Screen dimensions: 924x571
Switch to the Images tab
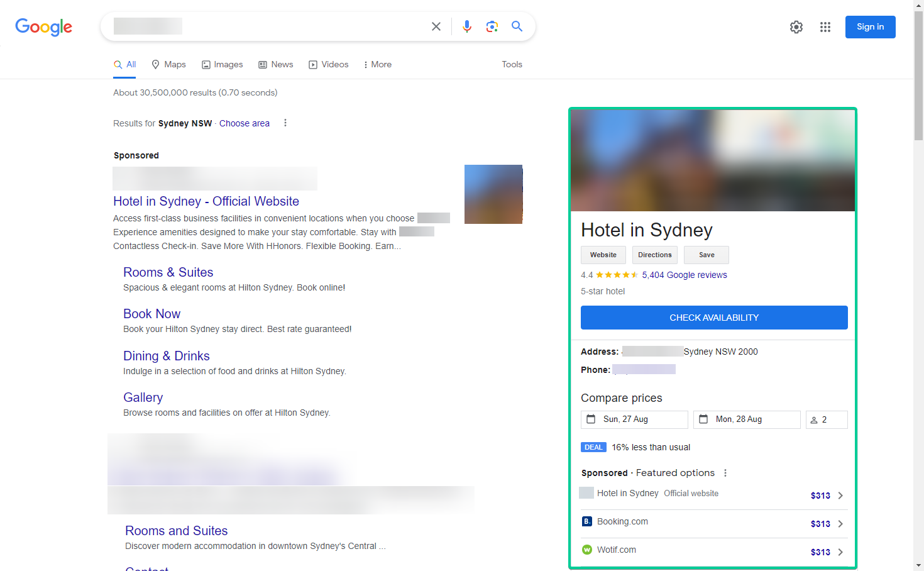click(x=222, y=65)
